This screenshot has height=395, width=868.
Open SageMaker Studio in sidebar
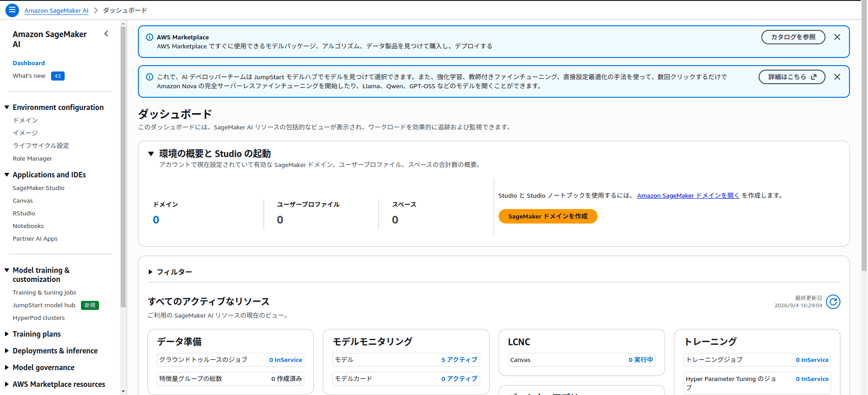tap(38, 188)
